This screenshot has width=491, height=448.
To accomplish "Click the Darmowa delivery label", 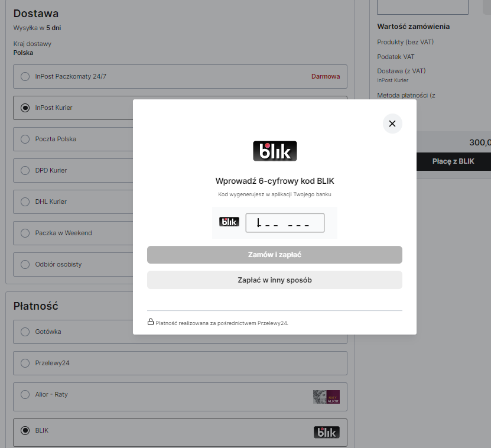I will click(x=326, y=76).
